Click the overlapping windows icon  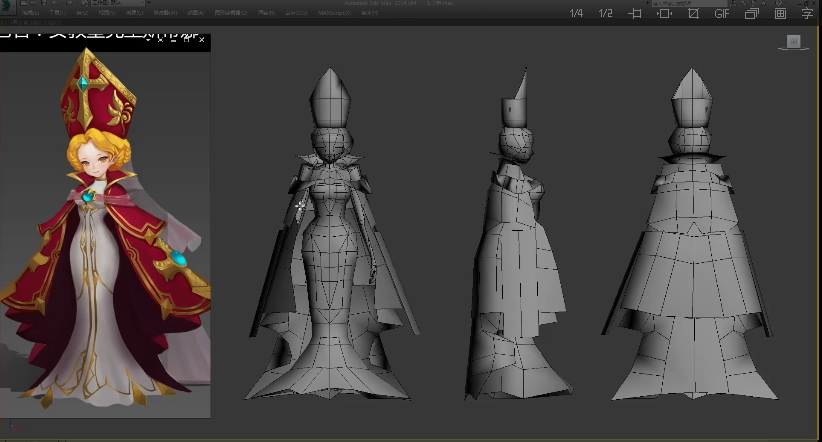(751, 14)
